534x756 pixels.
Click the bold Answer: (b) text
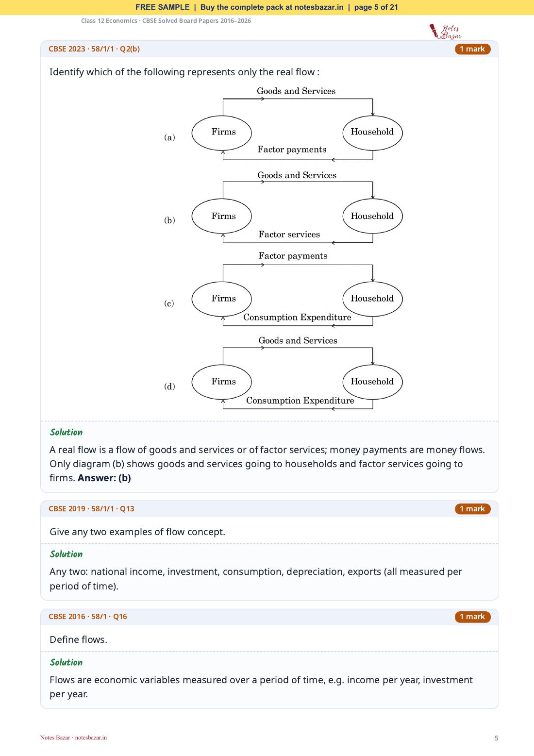(x=104, y=478)
